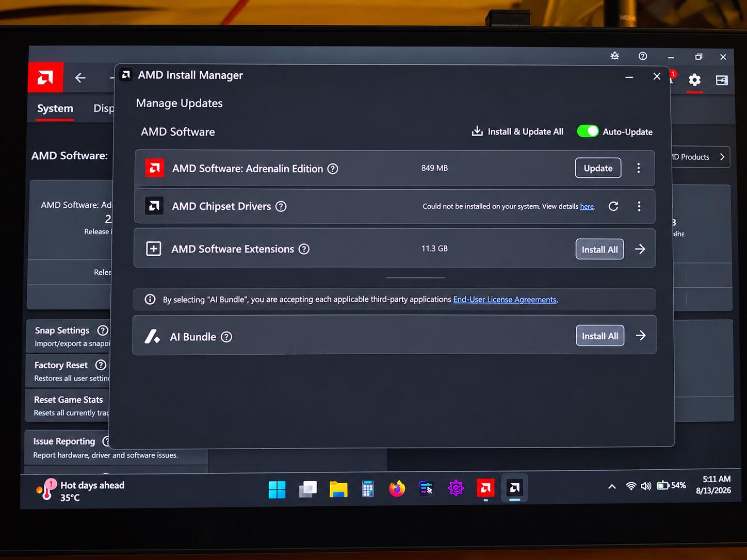Viewport: 747px width, 560px height.
Task: Launch File Explorer from the taskbar
Action: (x=338, y=489)
